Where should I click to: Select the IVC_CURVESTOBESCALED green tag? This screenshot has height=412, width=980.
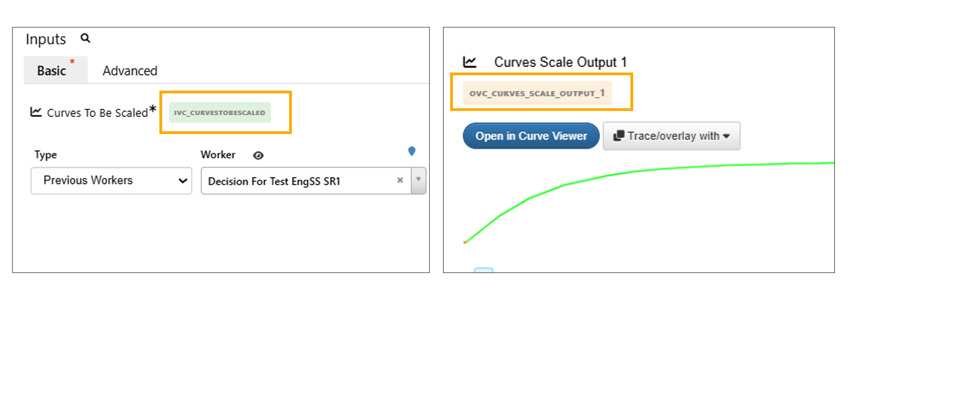[219, 113]
